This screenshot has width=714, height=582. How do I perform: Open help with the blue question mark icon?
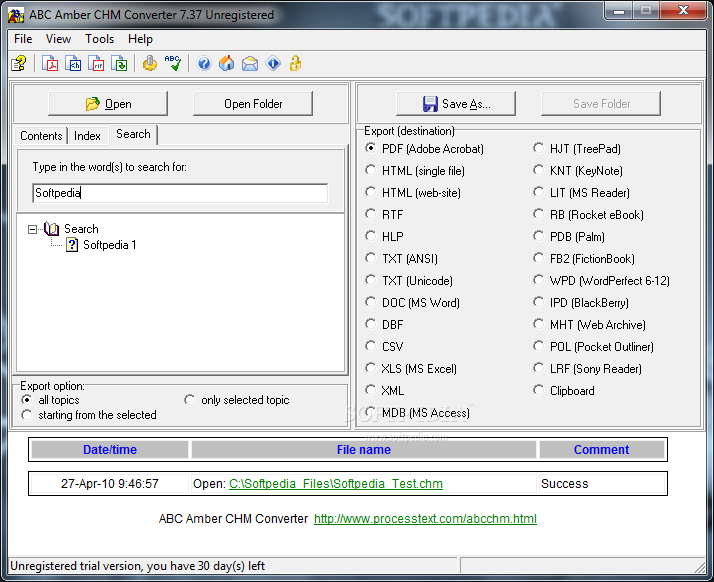click(x=204, y=63)
